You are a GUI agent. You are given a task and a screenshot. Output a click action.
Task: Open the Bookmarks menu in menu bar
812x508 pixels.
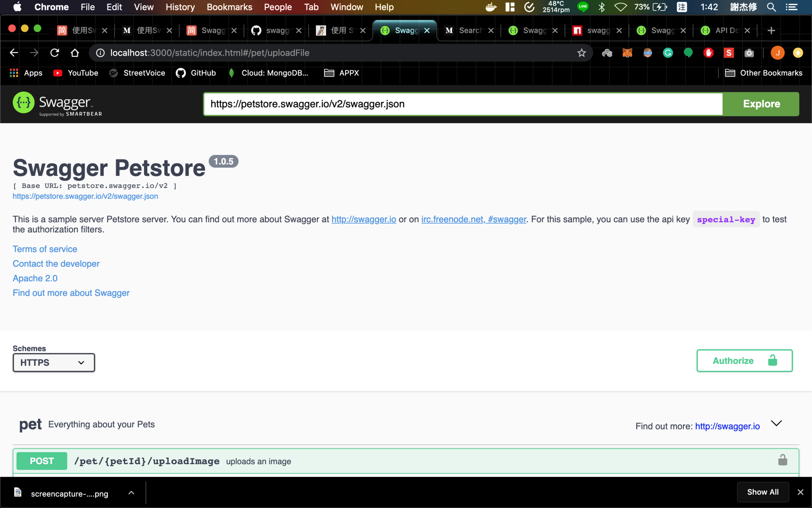point(229,7)
